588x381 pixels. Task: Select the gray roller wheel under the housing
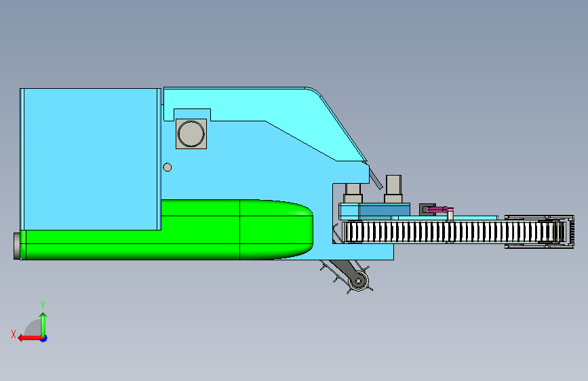click(359, 281)
